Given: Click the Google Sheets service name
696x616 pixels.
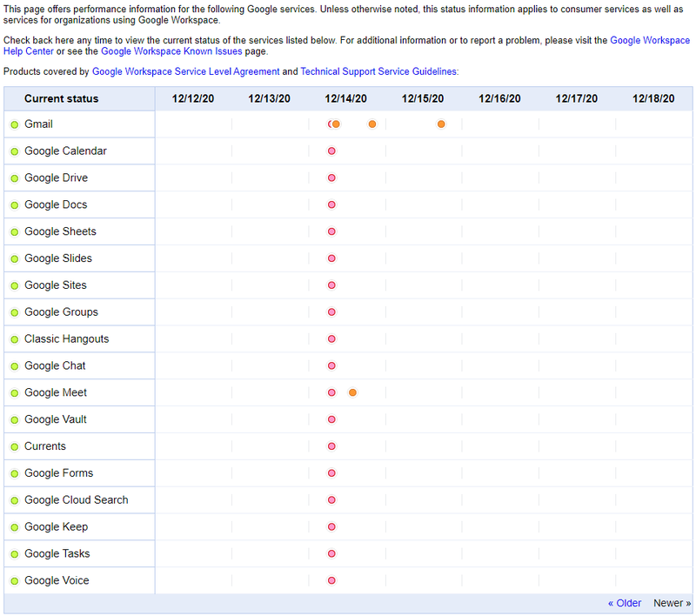Looking at the screenshot, I should point(60,231).
